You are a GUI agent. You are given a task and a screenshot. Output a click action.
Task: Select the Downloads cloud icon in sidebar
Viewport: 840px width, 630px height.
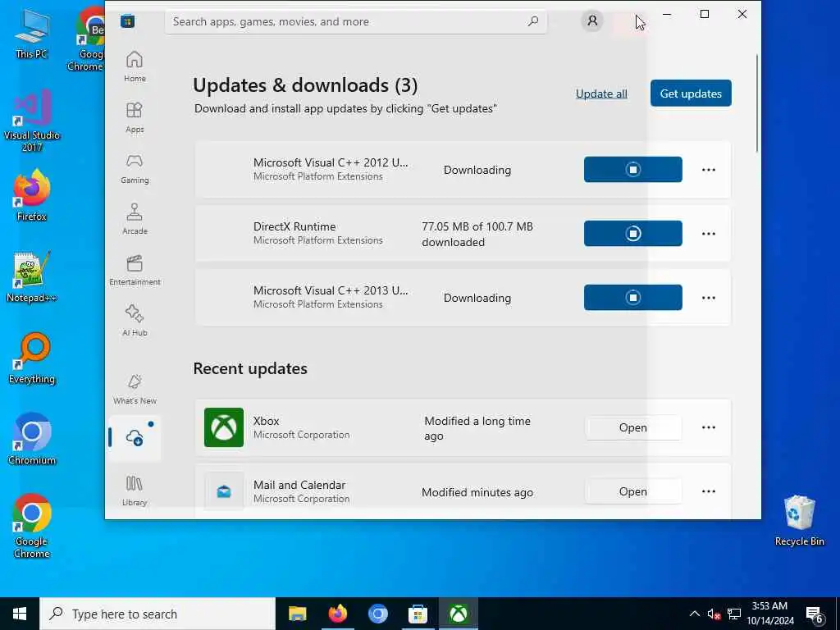tap(135, 438)
